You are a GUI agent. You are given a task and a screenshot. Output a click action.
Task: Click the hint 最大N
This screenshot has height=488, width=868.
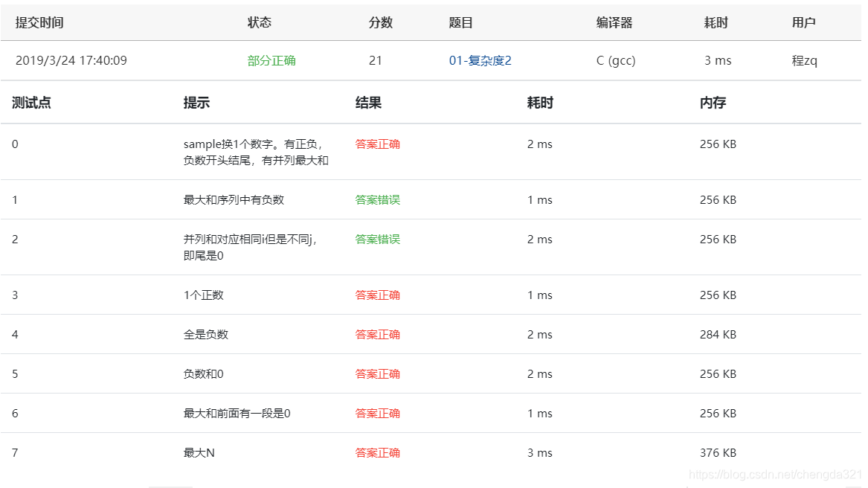199,452
